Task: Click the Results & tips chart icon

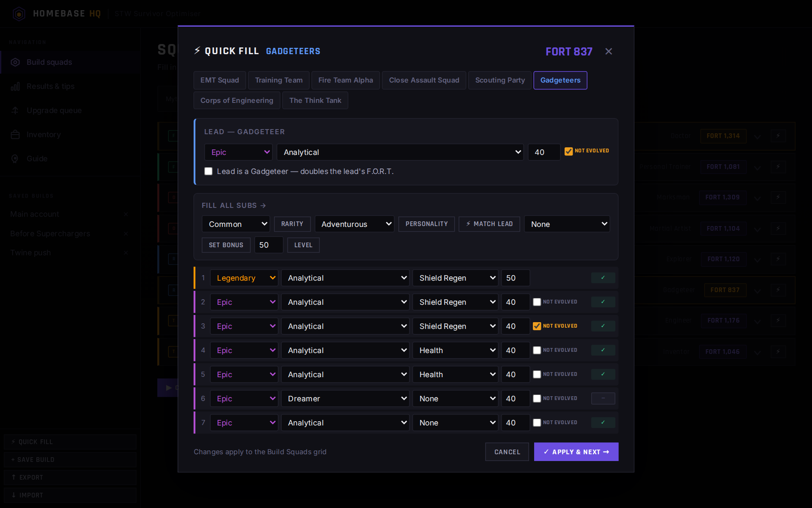Action: [15, 86]
